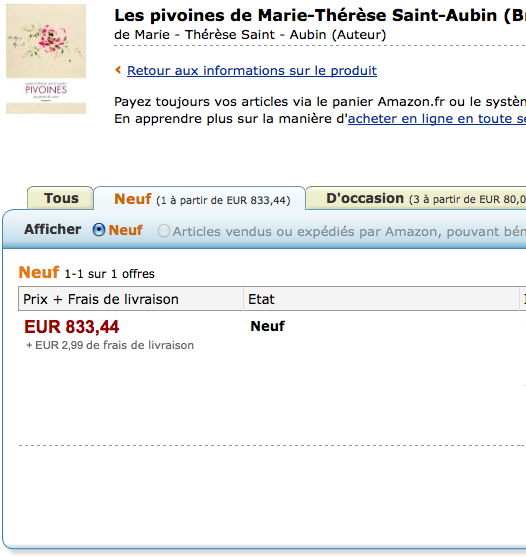Switch to the Tous tab
The image size is (526, 557).
coord(60,198)
